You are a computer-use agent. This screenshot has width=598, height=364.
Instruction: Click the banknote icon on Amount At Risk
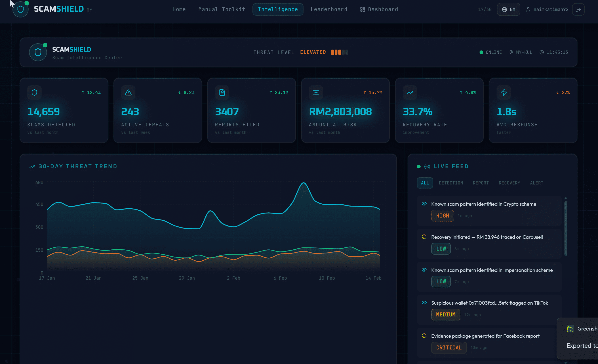[x=316, y=92]
